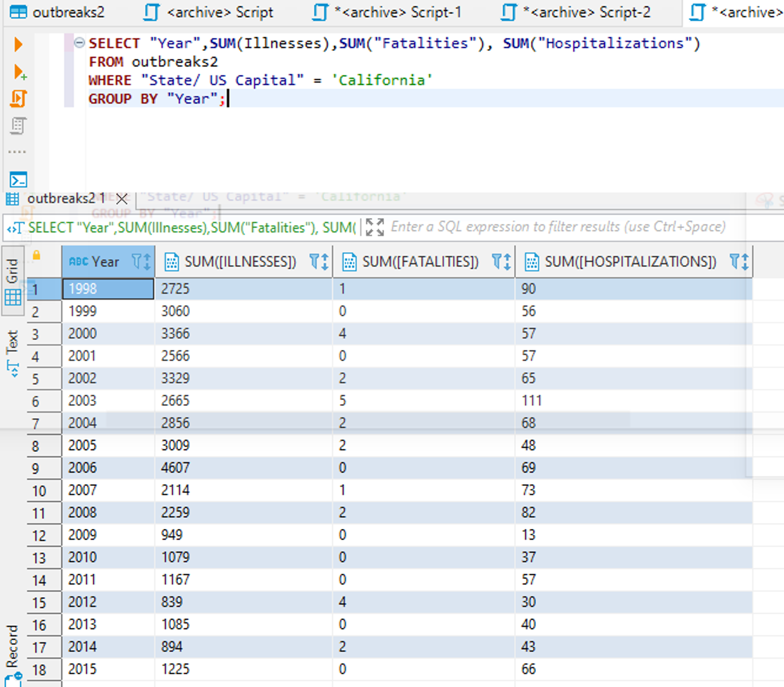Select the *<archive> Script-2 tab
The image size is (784, 687).
(x=576, y=12)
